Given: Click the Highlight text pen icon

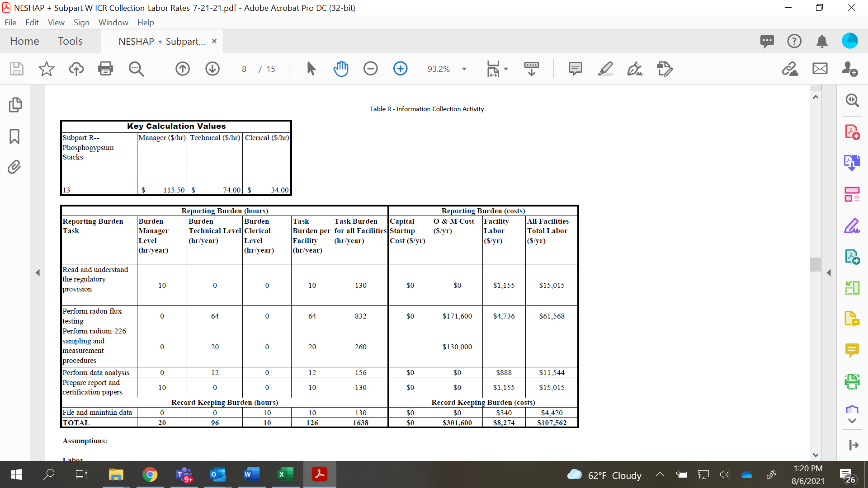Looking at the screenshot, I should point(605,69).
